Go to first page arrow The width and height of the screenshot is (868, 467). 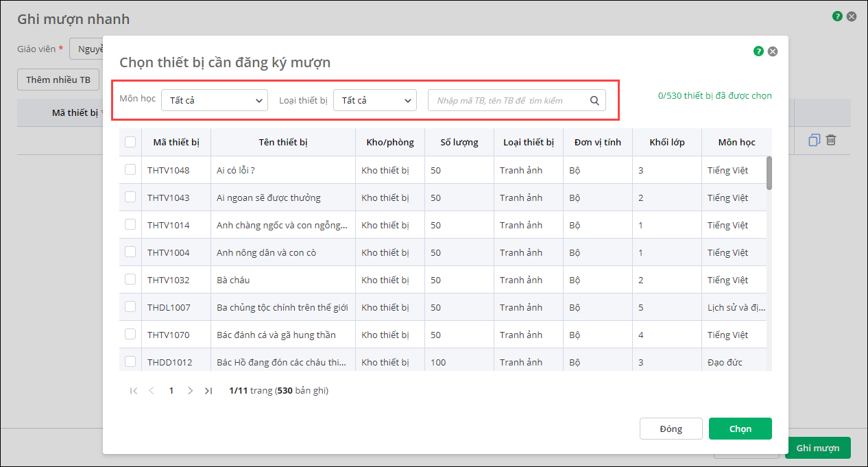134,391
